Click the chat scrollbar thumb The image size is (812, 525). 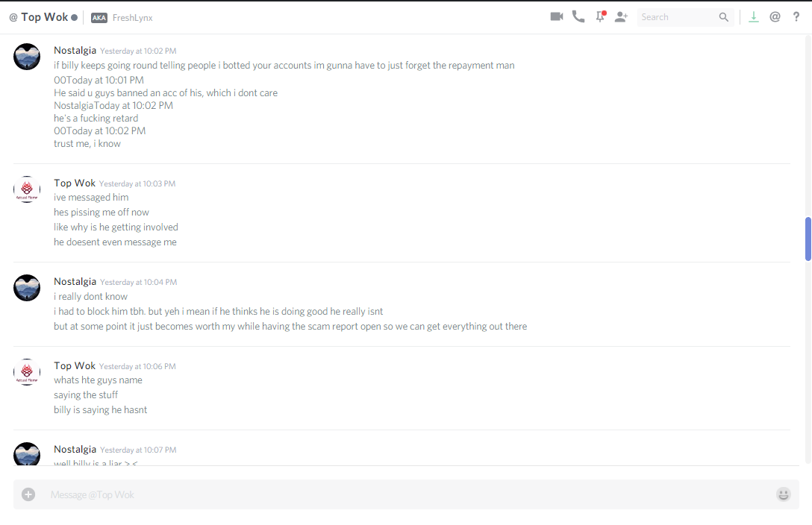point(808,239)
